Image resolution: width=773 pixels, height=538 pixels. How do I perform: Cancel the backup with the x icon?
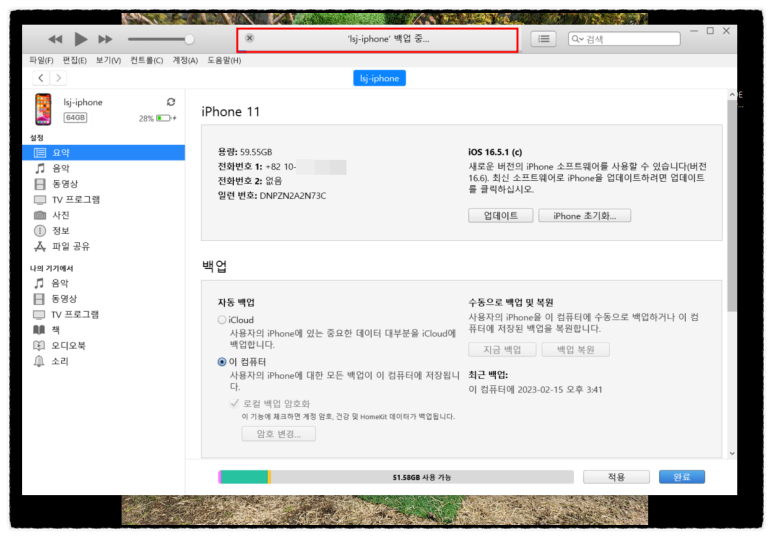[250, 38]
